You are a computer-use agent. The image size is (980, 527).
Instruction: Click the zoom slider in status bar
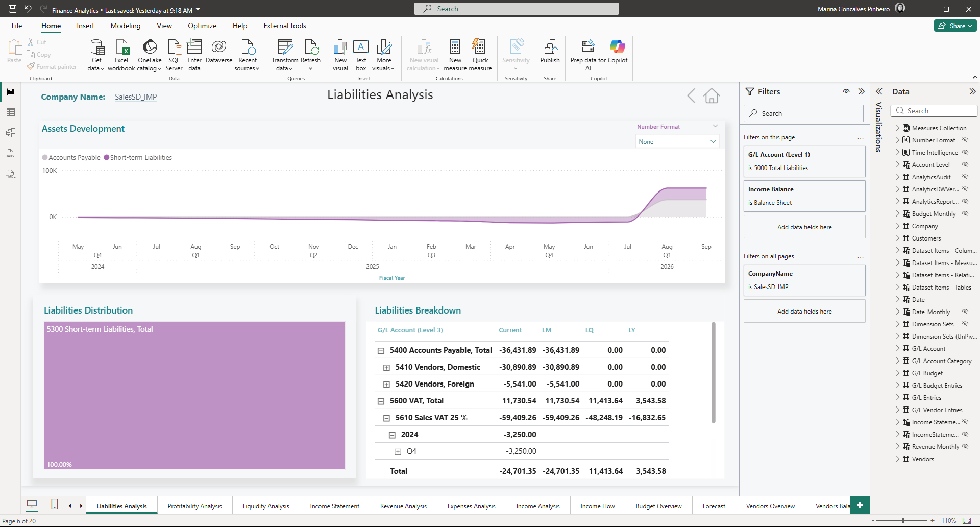[902, 521]
